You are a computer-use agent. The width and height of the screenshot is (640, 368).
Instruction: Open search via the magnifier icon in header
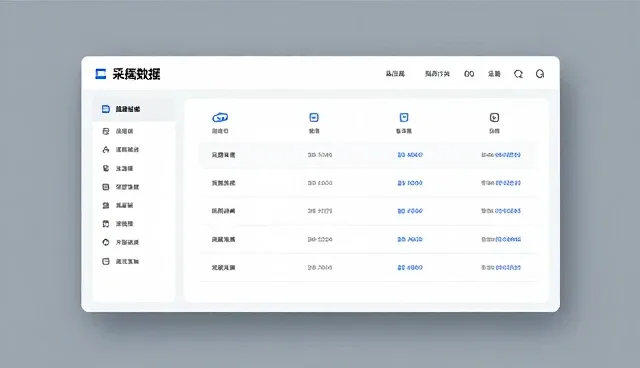pyautogui.click(x=518, y=74)
